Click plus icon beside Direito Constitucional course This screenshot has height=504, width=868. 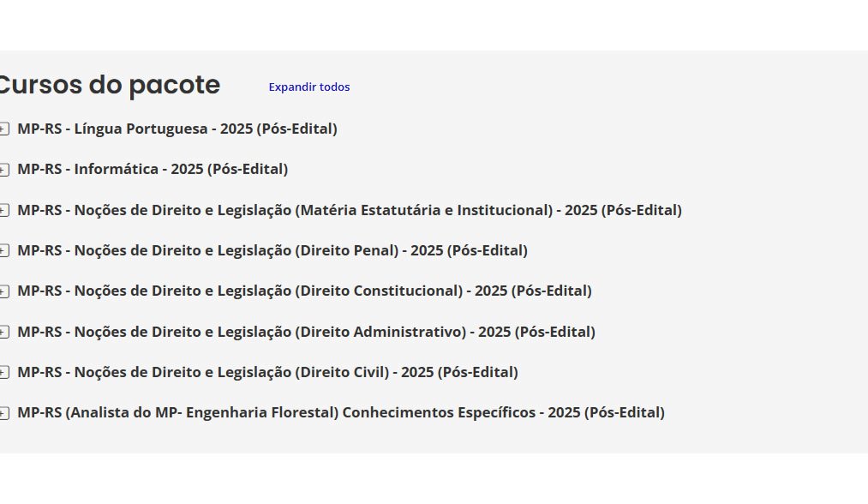click(4, 291)
